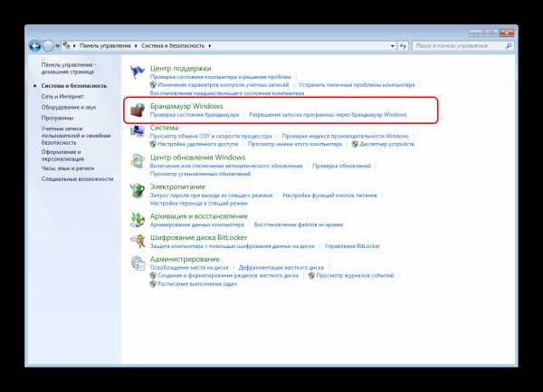Click the System computer icon
Viewport: 543px width, 392px height.
138,131
